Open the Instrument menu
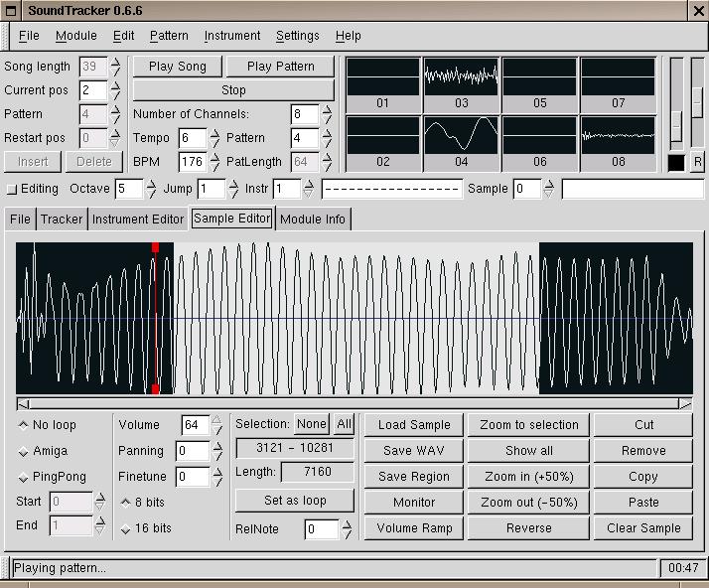 [232, 36]
